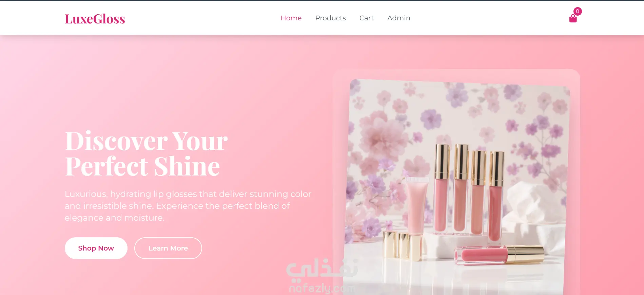Open the Products page link
Viewport: 644px width, 295px height.
point(331,18)
